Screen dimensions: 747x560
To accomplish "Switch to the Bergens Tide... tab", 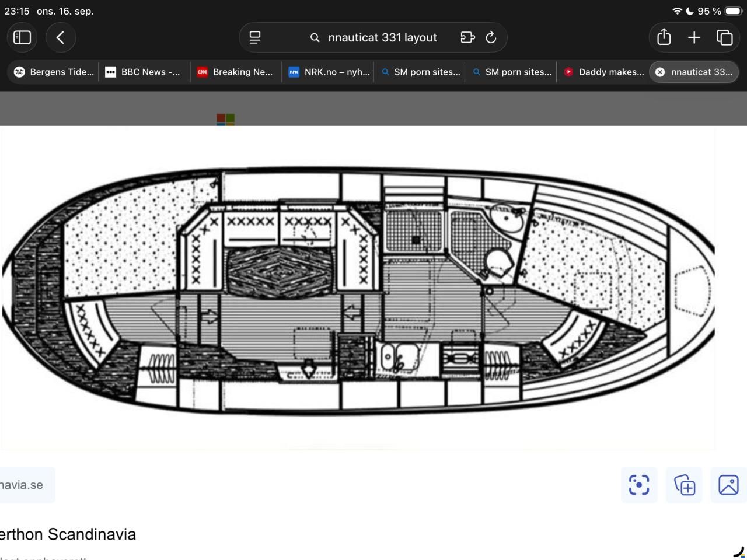I will tap(54, 72).
